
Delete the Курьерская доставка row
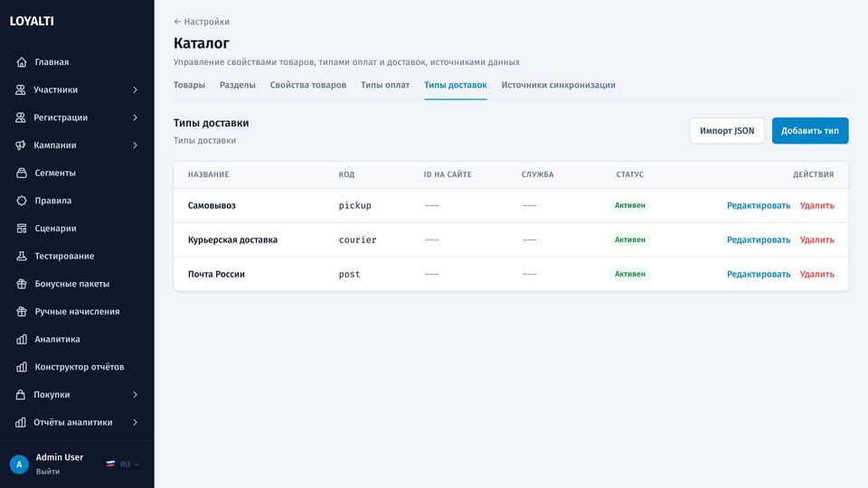point(816,239)
